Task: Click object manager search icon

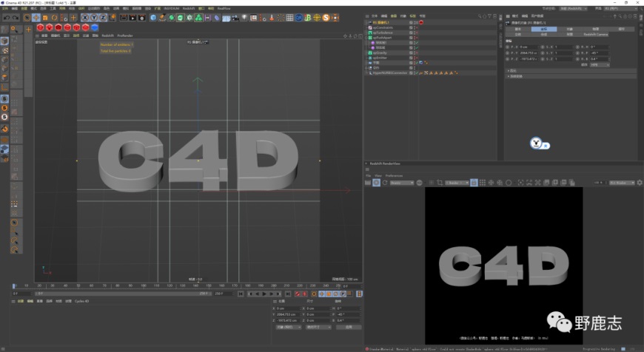Action: pyautogui.click(x=480, y=16)
